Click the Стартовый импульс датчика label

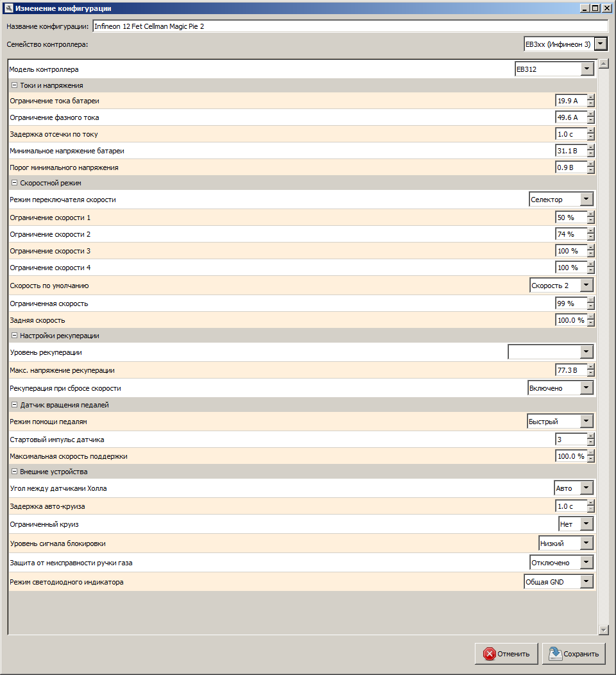[x=57, y=440]
